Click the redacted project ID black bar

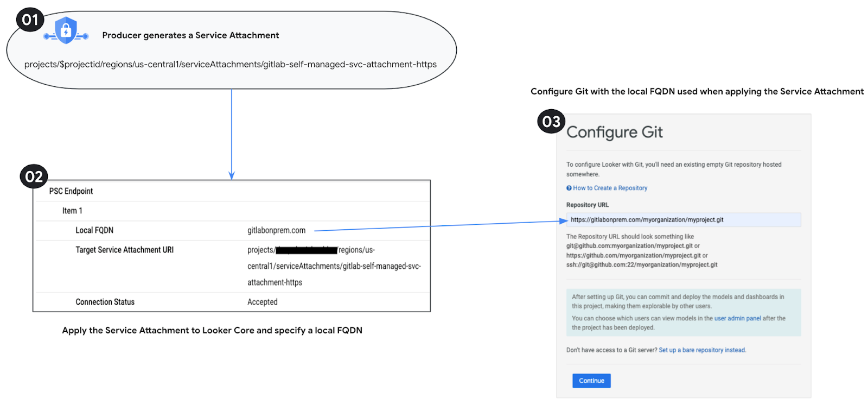307,250
